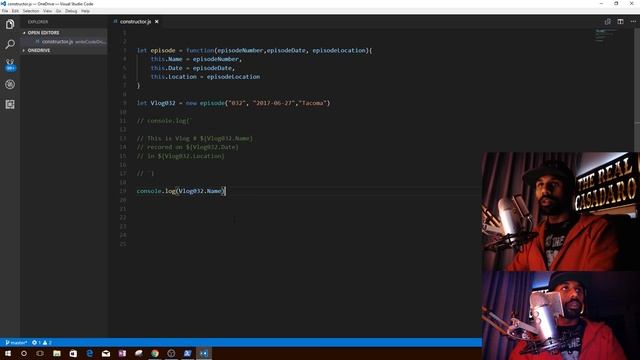Screen dimensions: 640x360
Task: Open the Selection menu
Action: [x=31, y=11]
